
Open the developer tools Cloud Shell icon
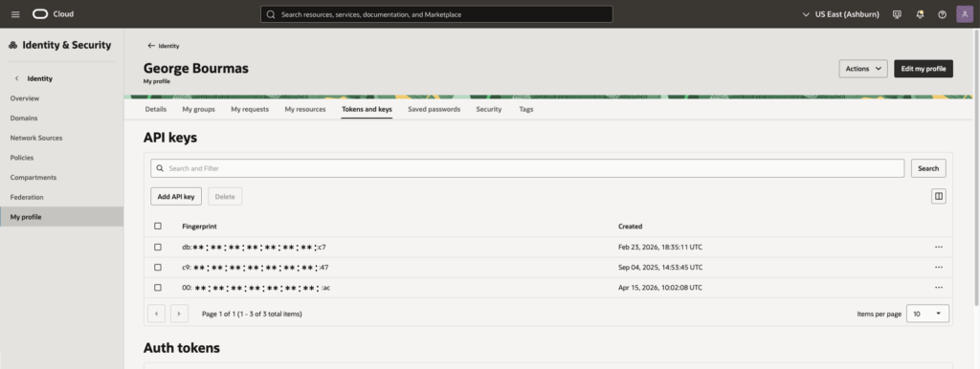coord(897,14)
